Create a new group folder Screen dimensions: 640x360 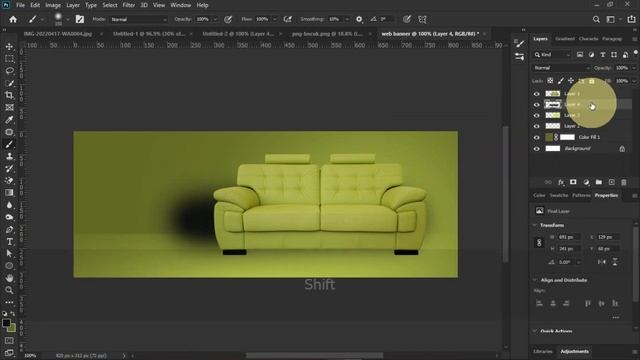tap(599, 182)
